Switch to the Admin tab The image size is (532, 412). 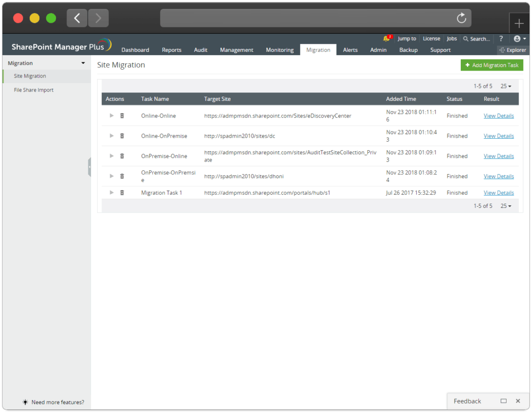point(378,50)
